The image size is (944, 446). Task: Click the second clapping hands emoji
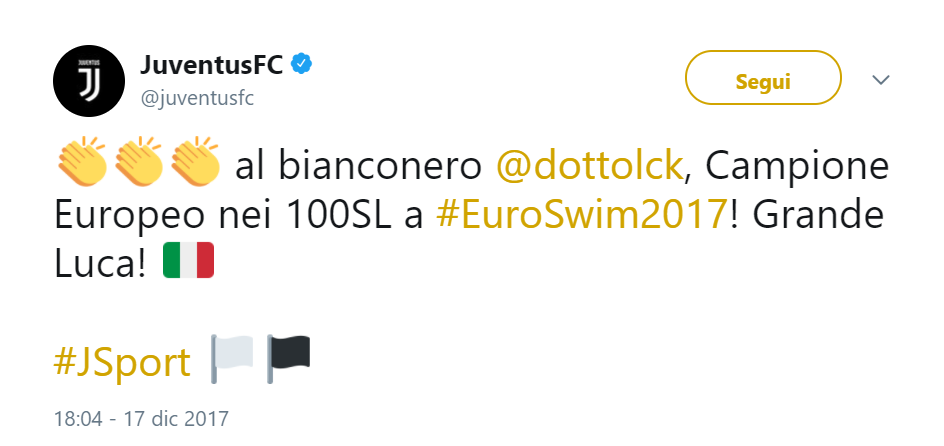tap(138, 161)
